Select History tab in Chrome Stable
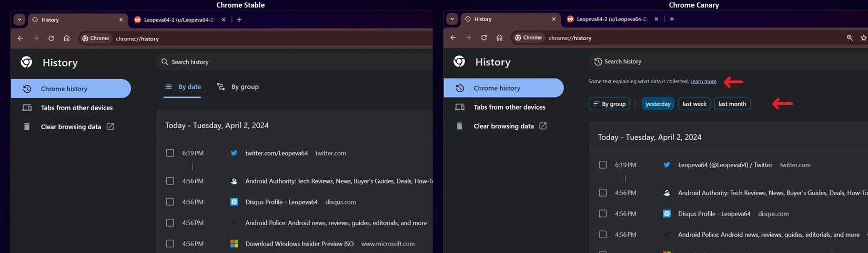This screenshot has height=253, width=868. 77,20
